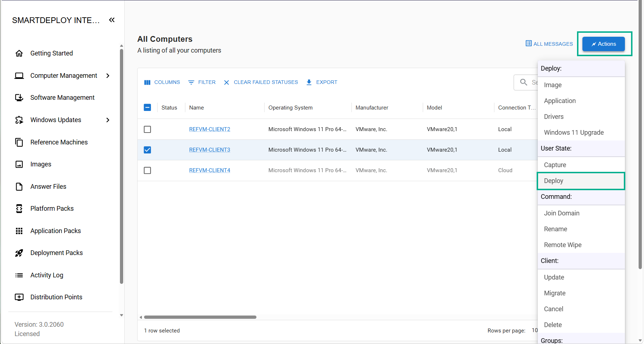Click the Deployment Packs rocket icon
This screenshot has width=644, height=344.
click(x=19, y=253)
